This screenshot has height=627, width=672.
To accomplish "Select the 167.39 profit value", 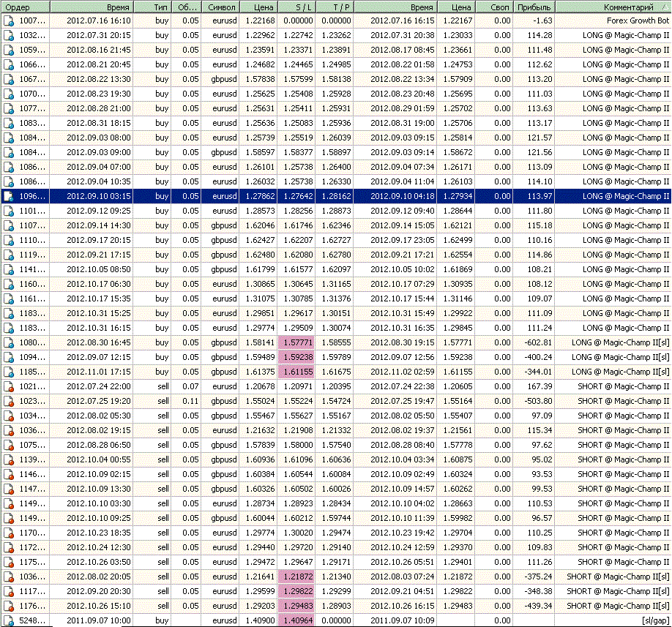I will (x=540, y=386).
